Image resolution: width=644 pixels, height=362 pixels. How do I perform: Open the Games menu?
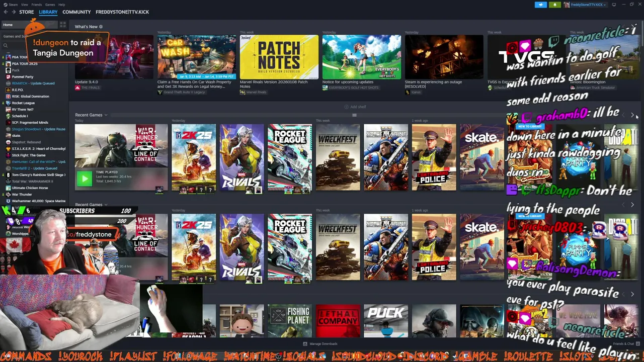click(50, 5)
